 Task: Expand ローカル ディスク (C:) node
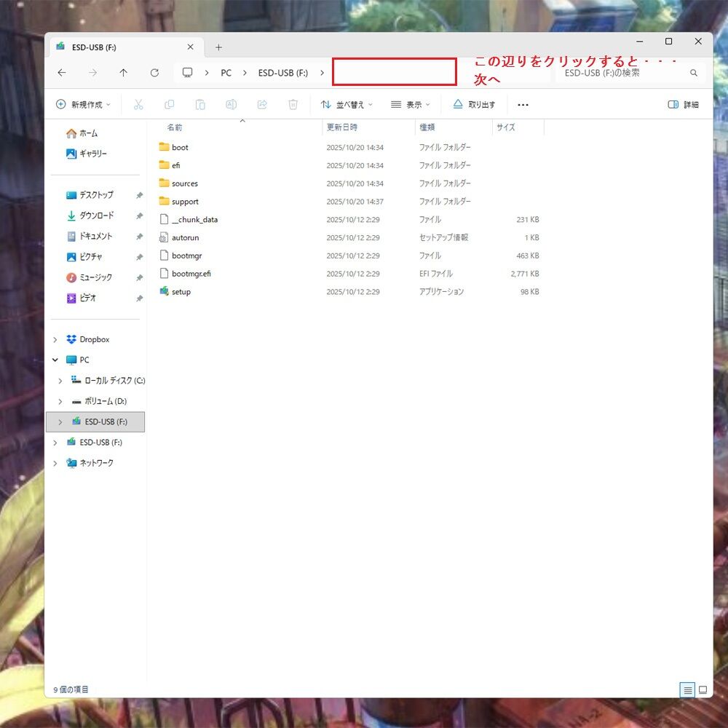click(x=60, y=381)
